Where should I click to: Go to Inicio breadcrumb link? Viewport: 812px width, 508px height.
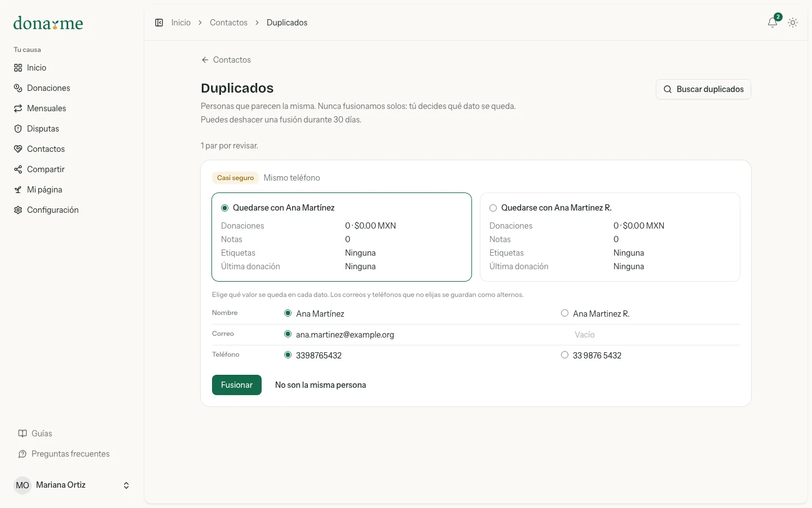[181, 23]
